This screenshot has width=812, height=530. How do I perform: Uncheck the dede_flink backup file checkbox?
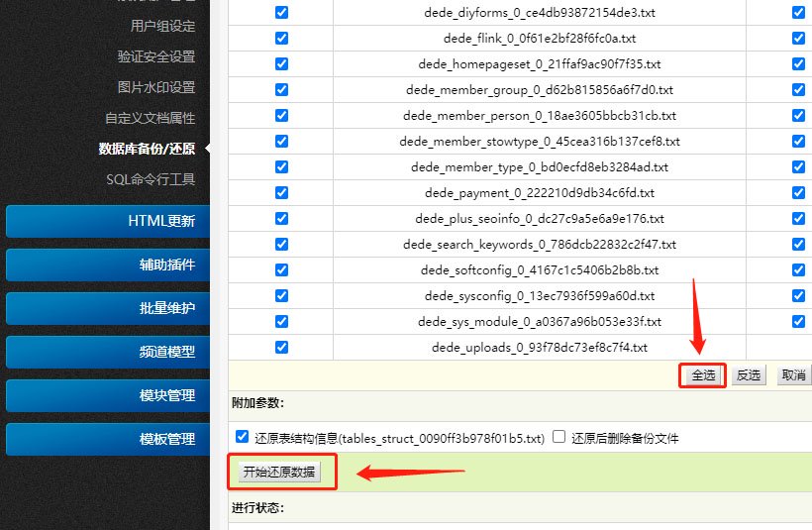281,38
